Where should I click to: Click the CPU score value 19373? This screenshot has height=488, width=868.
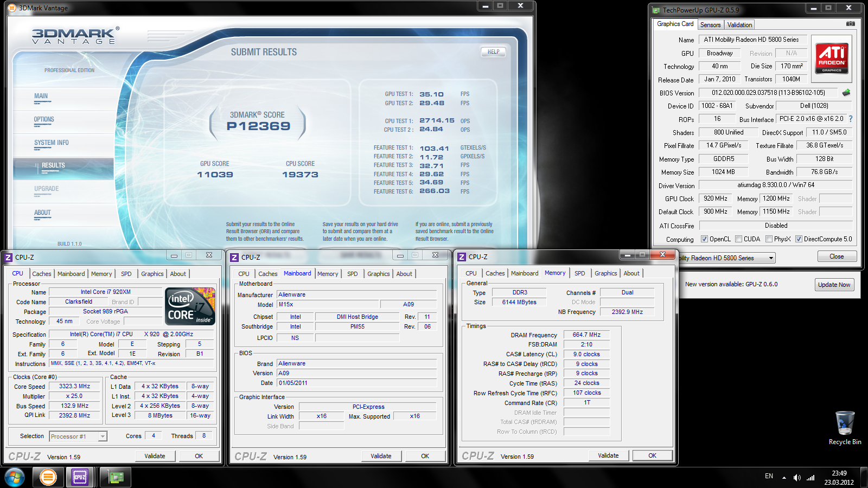coord(300,175)
